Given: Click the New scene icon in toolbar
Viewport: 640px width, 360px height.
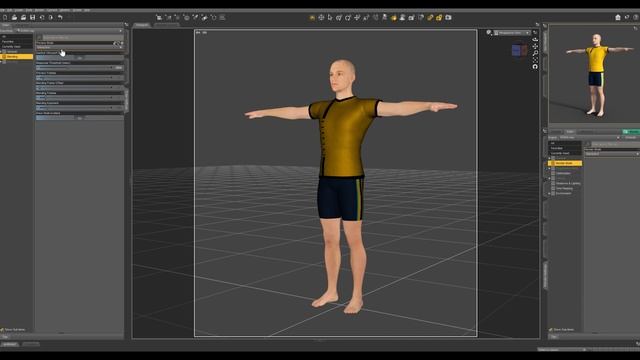Looking at the screenshot, I should click(x=5, y=18).
